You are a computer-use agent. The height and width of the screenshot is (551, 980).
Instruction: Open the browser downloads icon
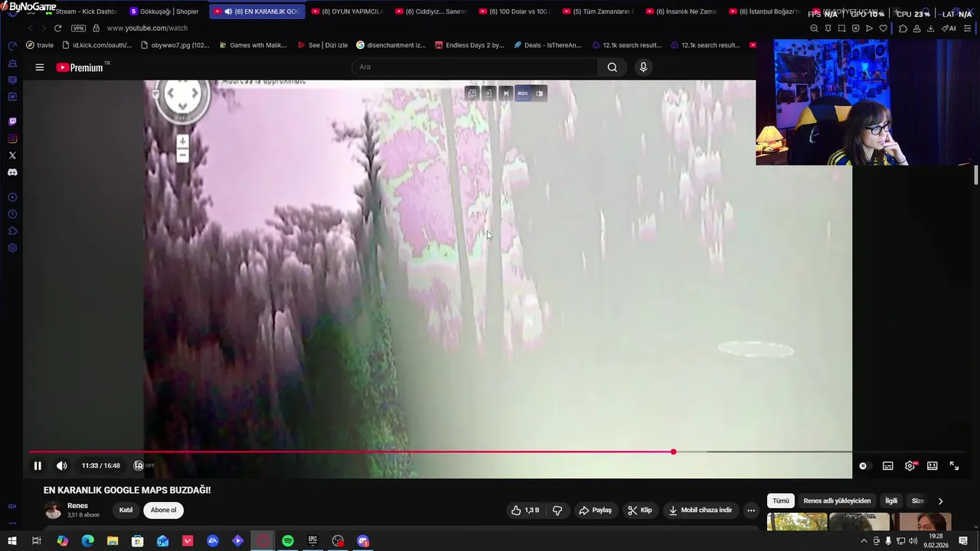(930, 28)
